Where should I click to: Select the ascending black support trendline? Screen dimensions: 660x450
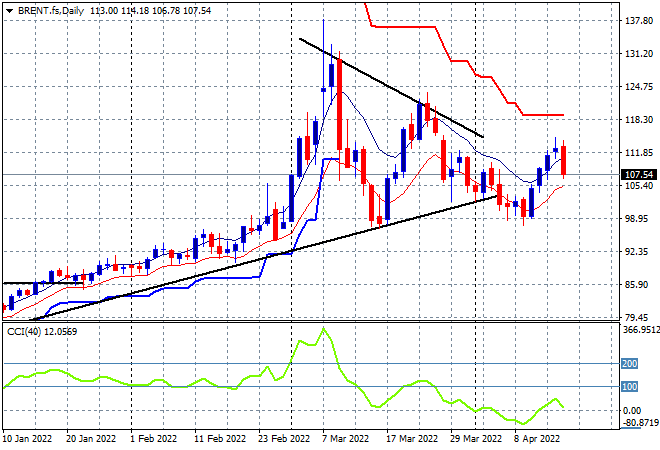[x=261, y=259]
